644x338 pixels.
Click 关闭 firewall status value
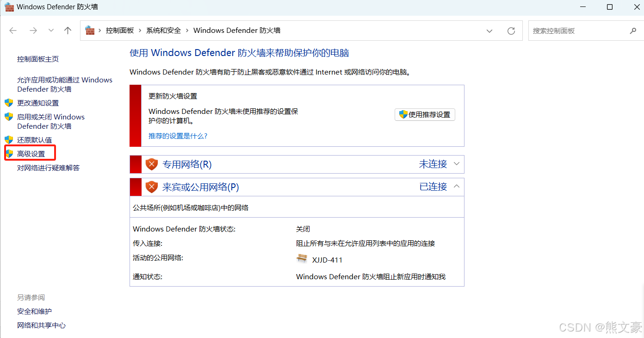point(303,229)
